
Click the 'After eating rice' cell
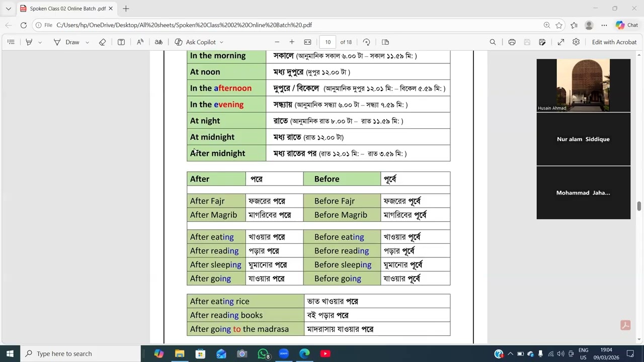(246, 301)
